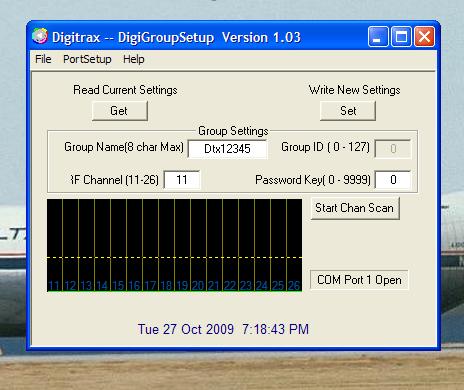Maximize the DigiGroupSetup window
This screenshot has width=464, height=390.
coord(401,36)
